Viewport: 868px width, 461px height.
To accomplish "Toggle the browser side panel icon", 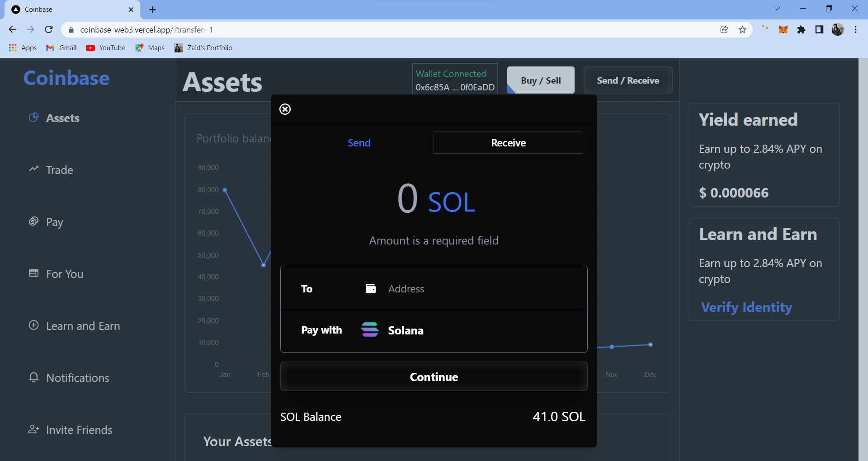I will coord(819,30).
